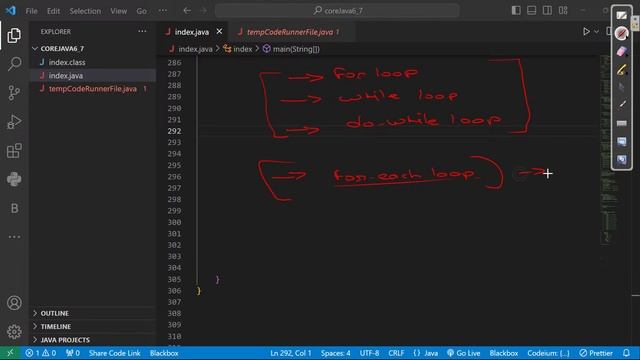Open the Edit menu
This screenshot has width=640, height=360.
pyautogui.click(x=53, y=11)
